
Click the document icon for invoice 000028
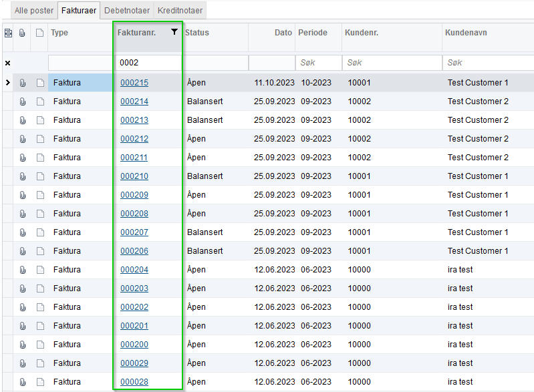(x=40, y=382)
